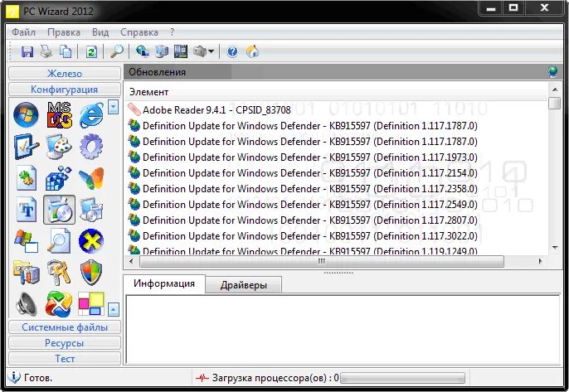569x392 pixels.
Task: Click the network computers toolbar icon
Action: 162,51
